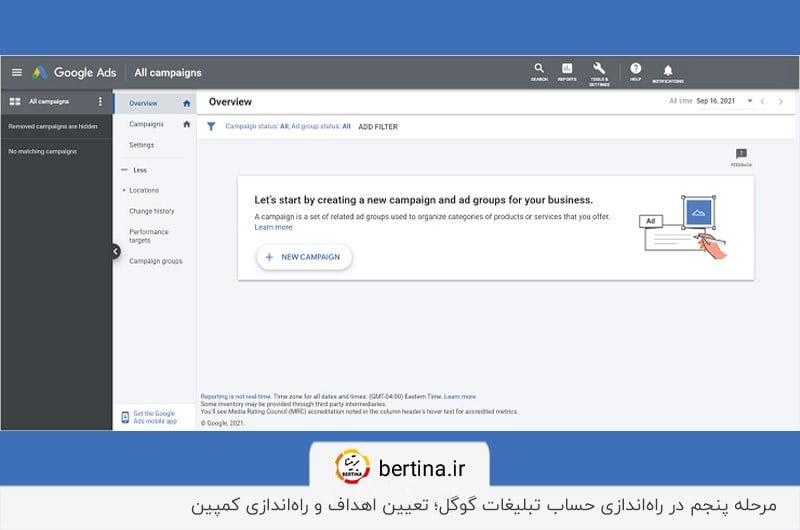
Task: Open Settings in the navigation menu
Action: coord(141,145)
